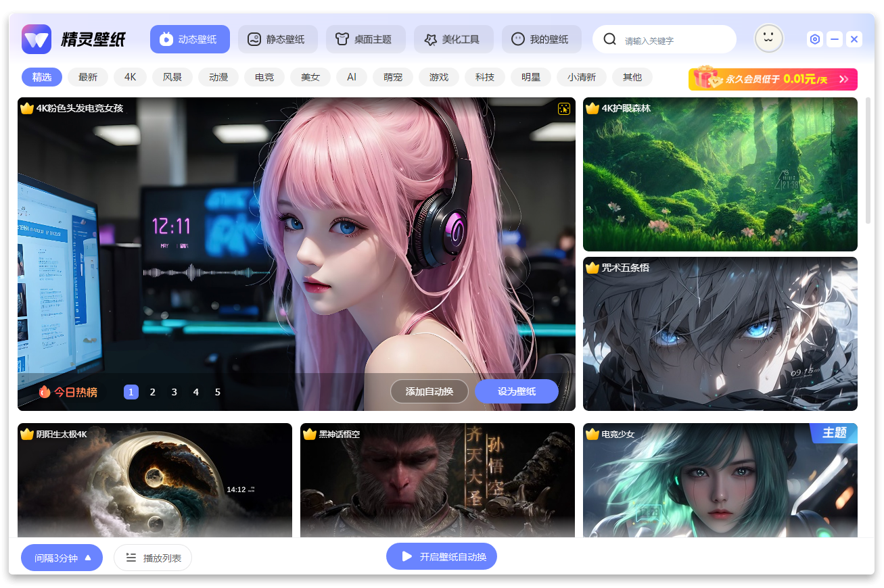
Task: Open the 桌面主题 tab
Action: pyautogui.click(x=366, y=39)
